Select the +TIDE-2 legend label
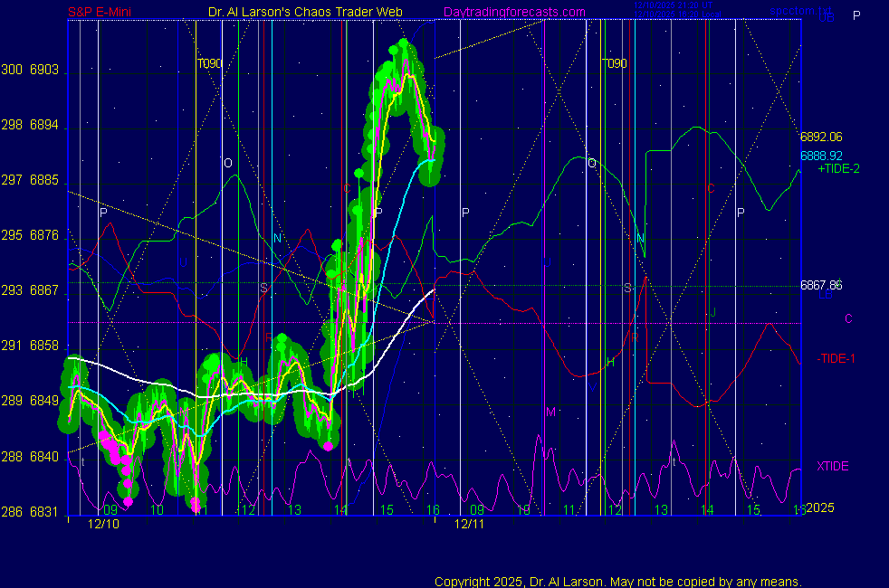 [x=838, y=169]
